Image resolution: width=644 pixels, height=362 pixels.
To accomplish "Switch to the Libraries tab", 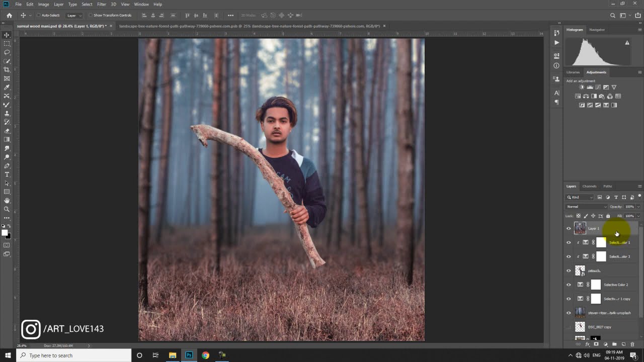I will [573, 72].
